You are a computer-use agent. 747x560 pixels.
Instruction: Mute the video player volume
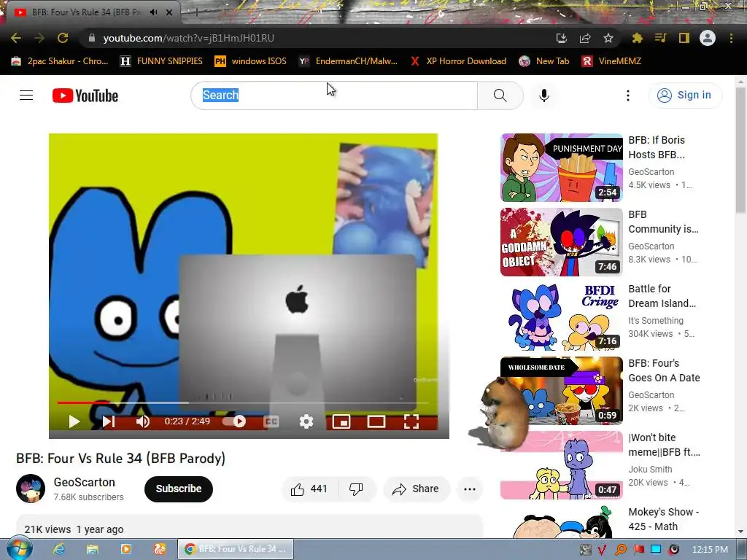tap(142, 421)
